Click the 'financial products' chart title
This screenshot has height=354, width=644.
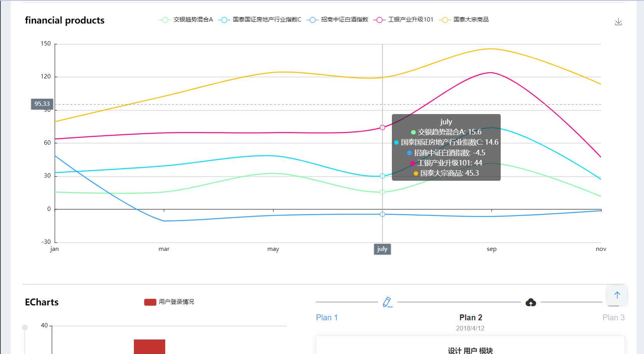click(65, 20)
